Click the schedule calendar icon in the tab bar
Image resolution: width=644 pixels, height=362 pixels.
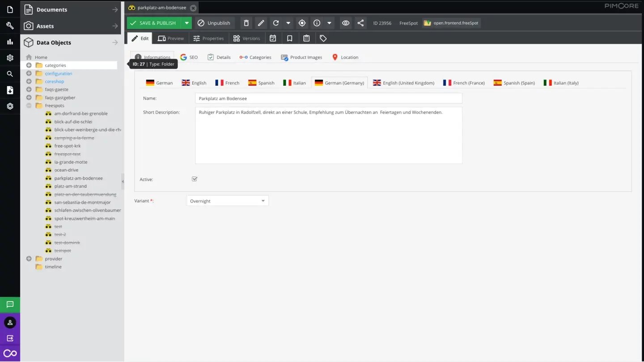pos(273,38)
